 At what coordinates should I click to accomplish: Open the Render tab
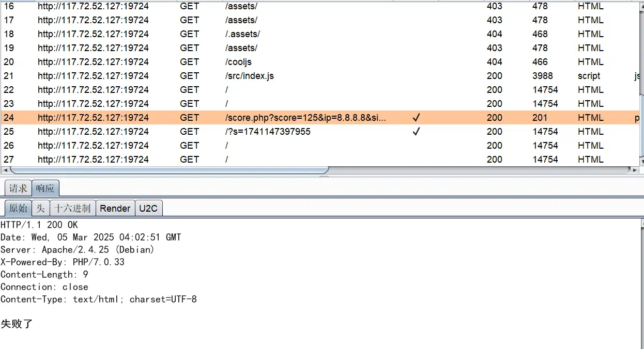(115, 208)
